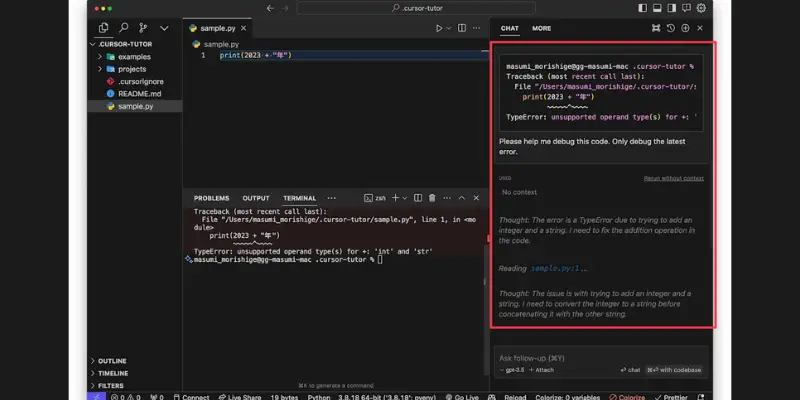Viewport: 800px width, 400px height.
Task: Open chat in fullscreen editor icon
Action: (656, 29)
